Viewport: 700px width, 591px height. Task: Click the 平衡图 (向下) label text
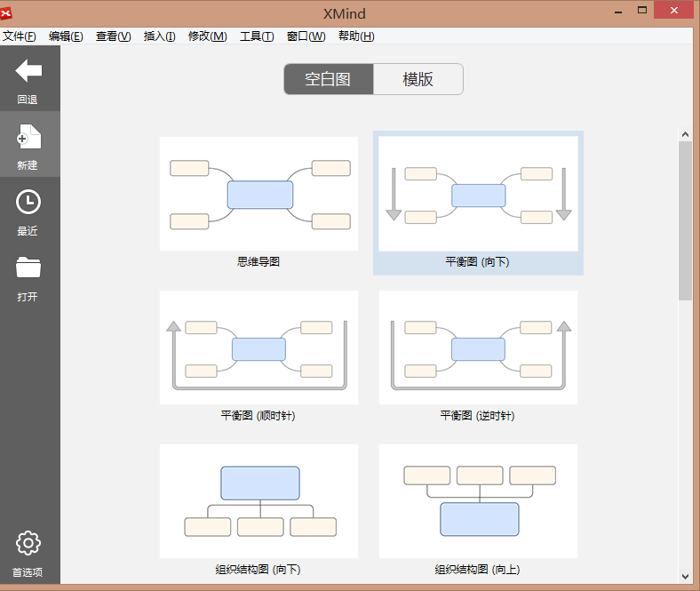477,262
